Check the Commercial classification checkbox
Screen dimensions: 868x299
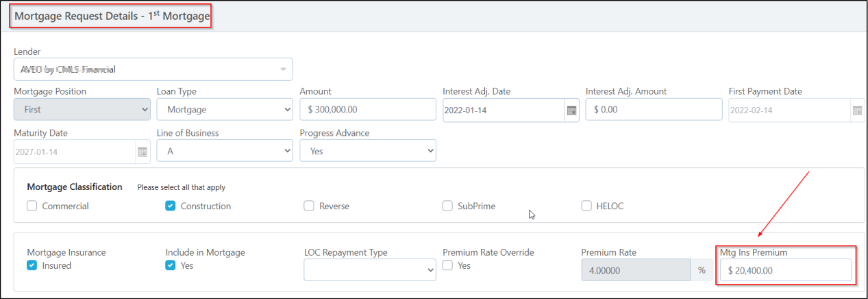tap(32, 206)
